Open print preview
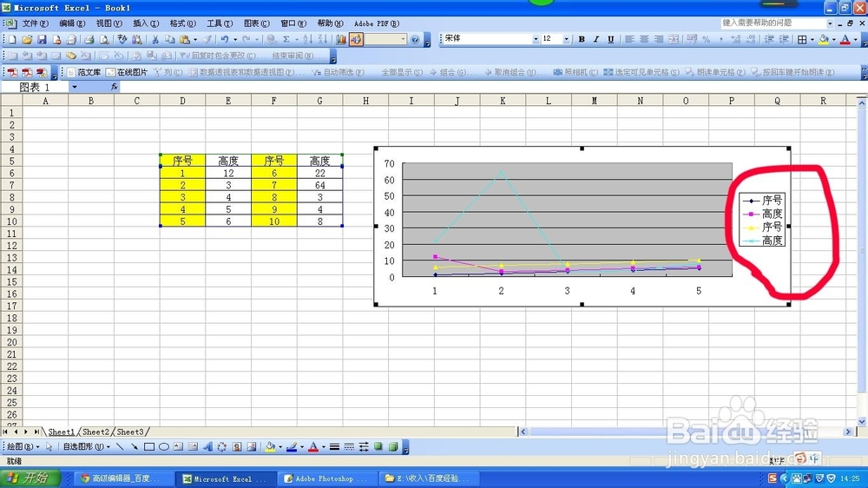 click(103, 39)
